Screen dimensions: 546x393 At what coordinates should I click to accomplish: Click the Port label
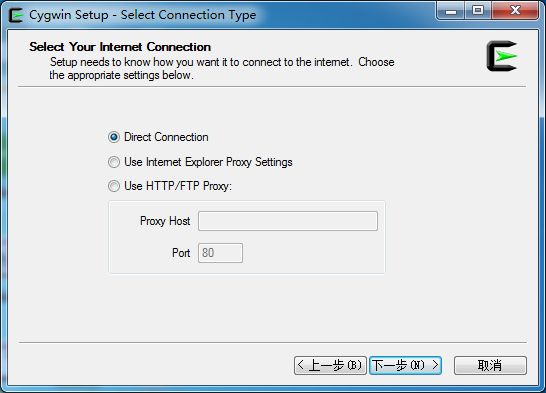pos(181,253)
